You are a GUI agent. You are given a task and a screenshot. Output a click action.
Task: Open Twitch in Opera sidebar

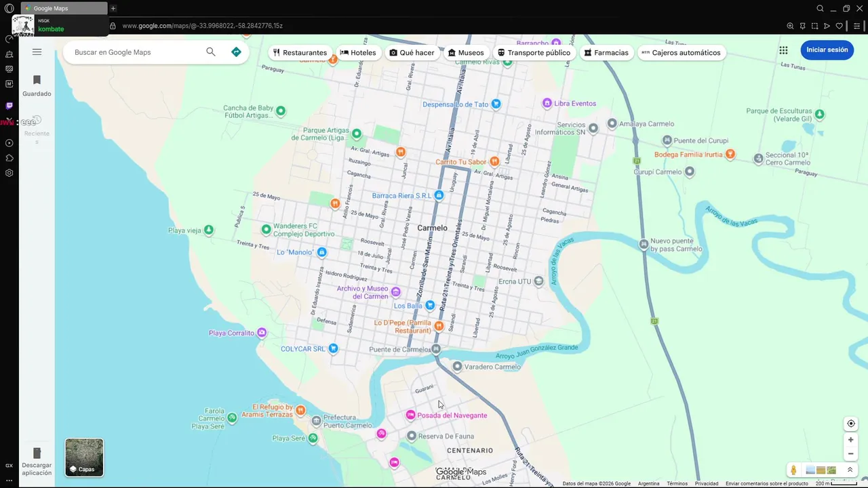coord(9,105)
